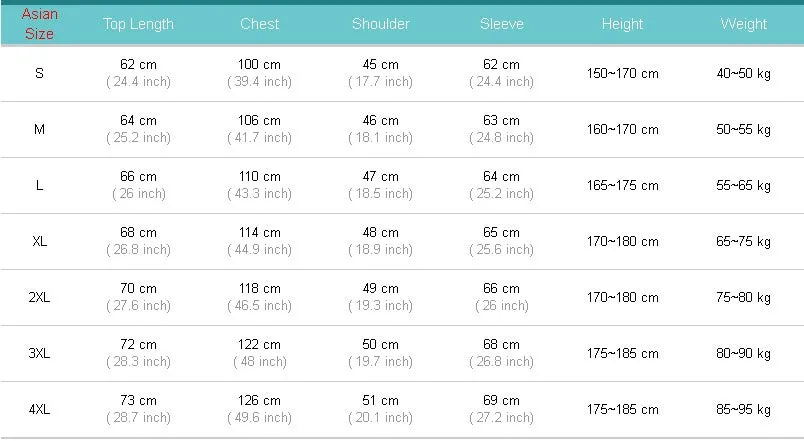The image size is (804, 441).
Task: Select the Top Length header
Action: coord(138,24)
